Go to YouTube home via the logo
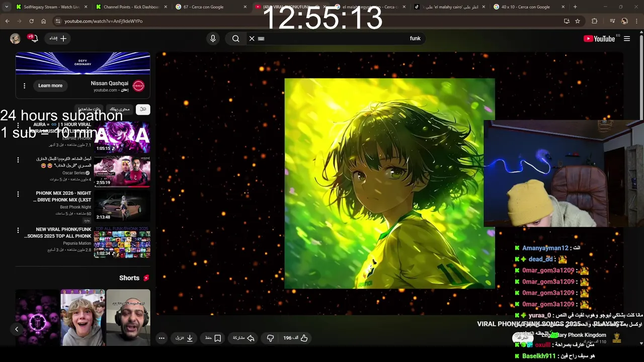Viewport: 644px width, 362px height. point(599,39)
